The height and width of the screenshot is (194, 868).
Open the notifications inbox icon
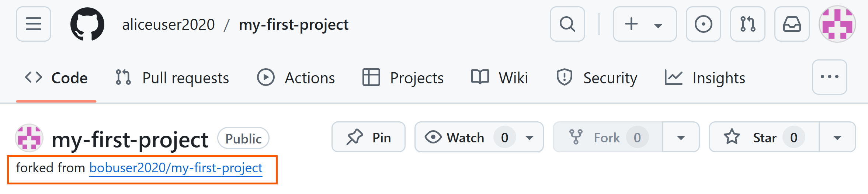(792, 24)
